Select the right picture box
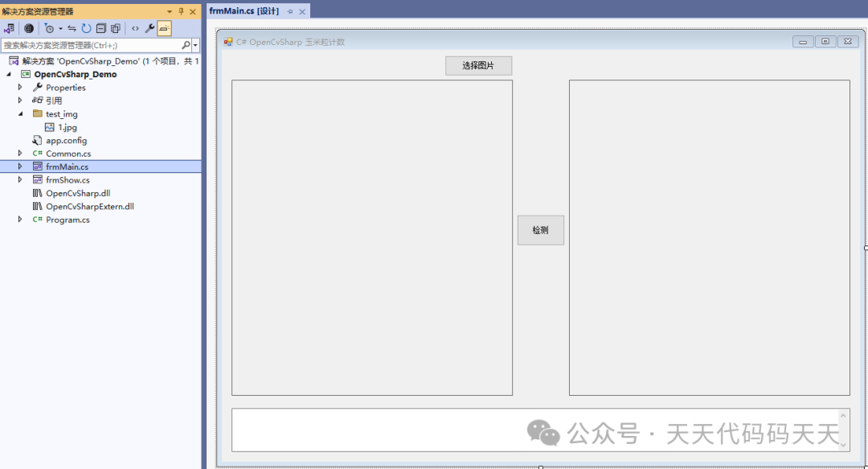This screenshot has height=469, width=868. (709, 238)
